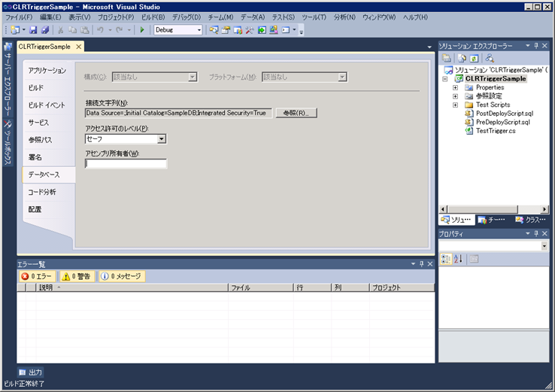Open the toolbar options overflow arrow
This screenshot has height=392, width=555.
click(x=302, y=31)
